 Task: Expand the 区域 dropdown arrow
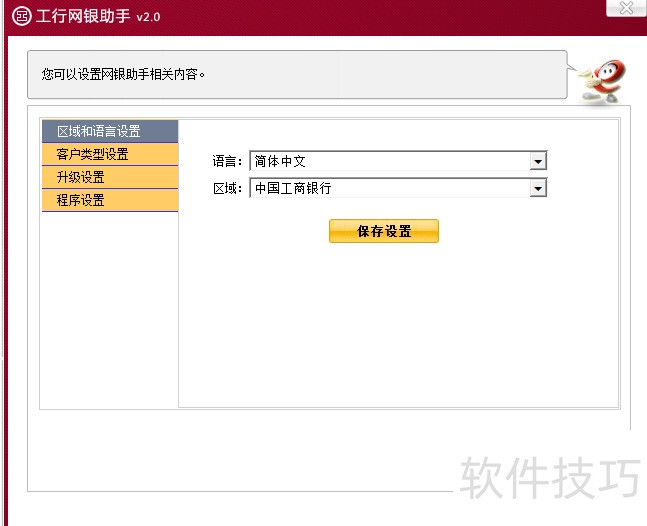tap(538, 188)
